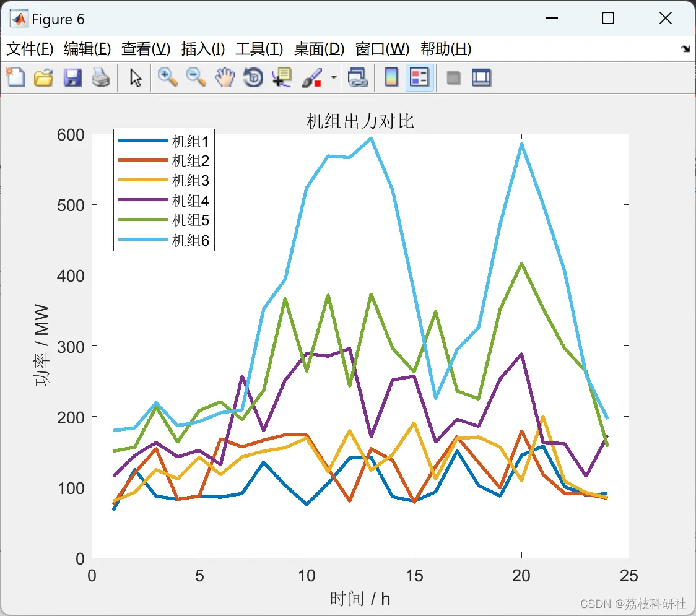Select legend entry 机组5
This screenshot has height=616, width=696.
coord(190,220)
